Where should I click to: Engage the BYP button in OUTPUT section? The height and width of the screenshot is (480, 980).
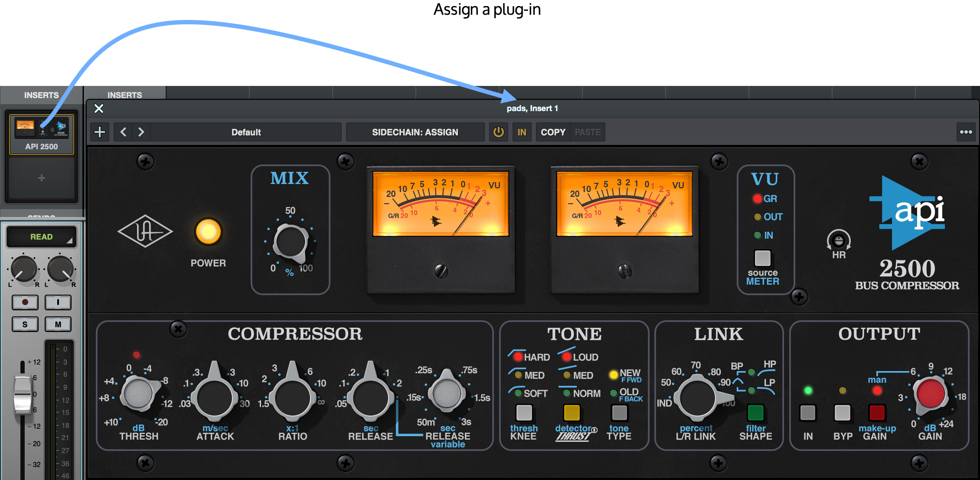click(843, 413)
